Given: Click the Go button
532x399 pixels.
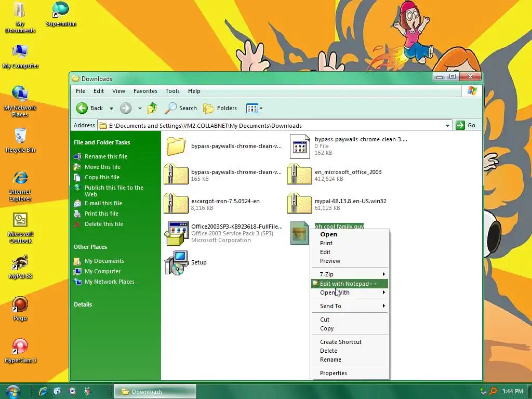Looking at the screenshot, I should (x=465, y=125).
